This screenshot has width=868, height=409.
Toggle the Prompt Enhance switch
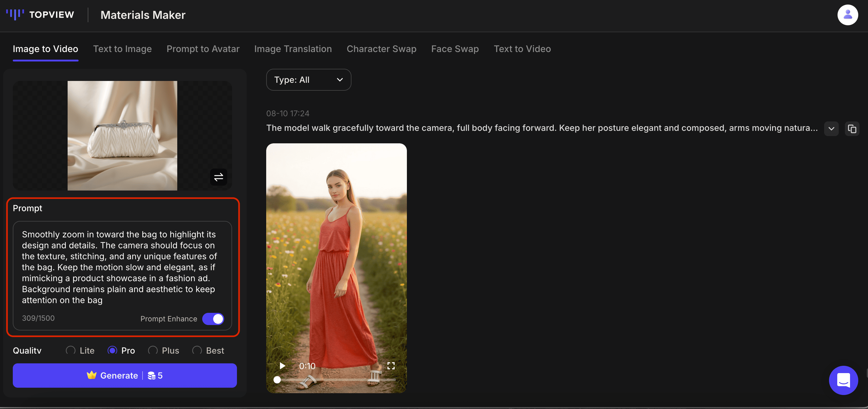point(213,318)
